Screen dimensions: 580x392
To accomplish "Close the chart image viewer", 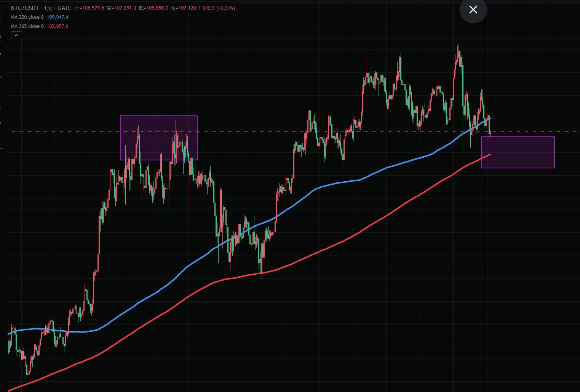I will pos(473,10).
